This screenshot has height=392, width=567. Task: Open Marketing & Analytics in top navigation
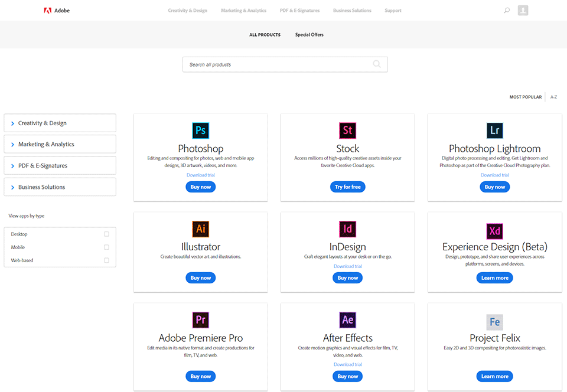tap(244, 11)
